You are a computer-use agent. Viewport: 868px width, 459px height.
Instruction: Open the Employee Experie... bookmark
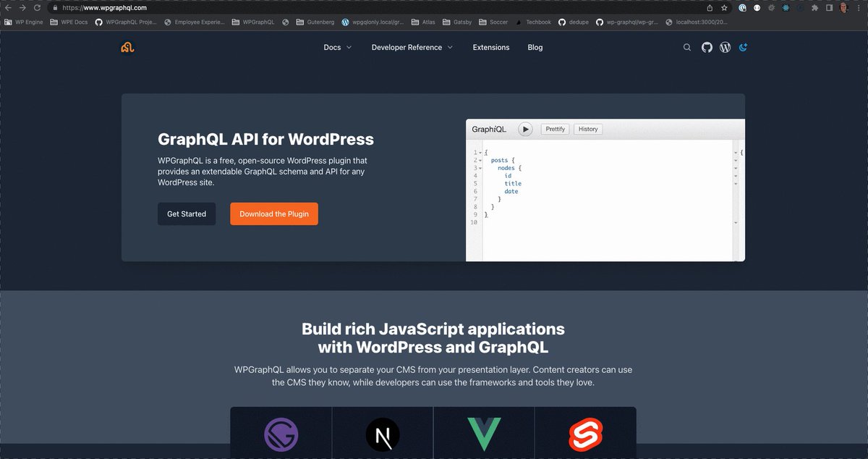(195, 22)
